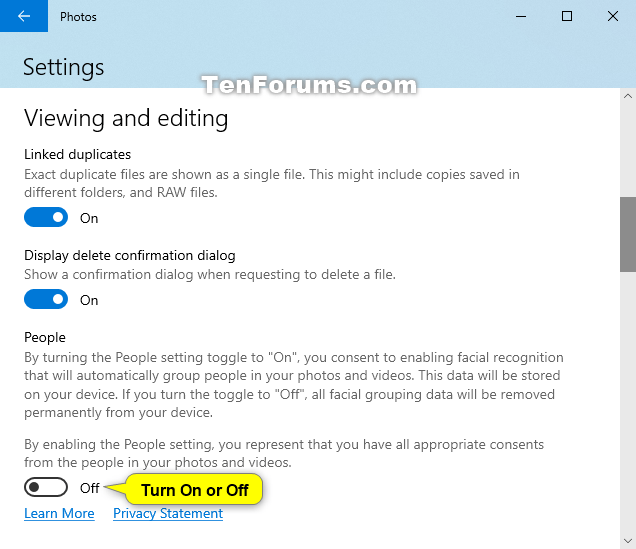This screenshot has height=549, width=636.
Task: Click the 'Linked duplicates' label
Action: 77,154
